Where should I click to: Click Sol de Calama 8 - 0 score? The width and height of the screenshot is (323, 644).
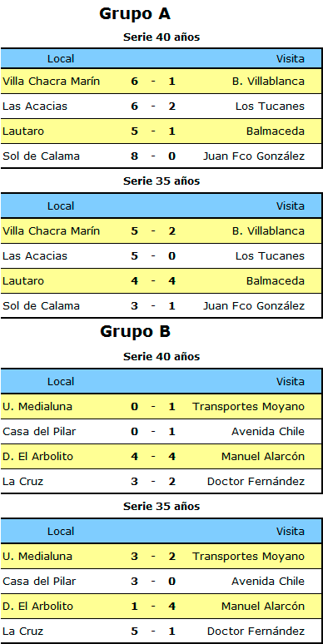coord(153,156)
